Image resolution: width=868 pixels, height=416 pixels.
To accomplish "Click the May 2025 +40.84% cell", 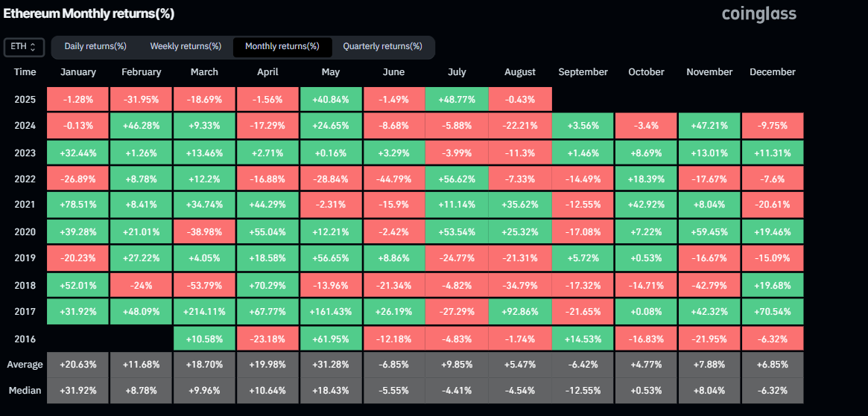I will pyautogui.click(x=331, y=100).
